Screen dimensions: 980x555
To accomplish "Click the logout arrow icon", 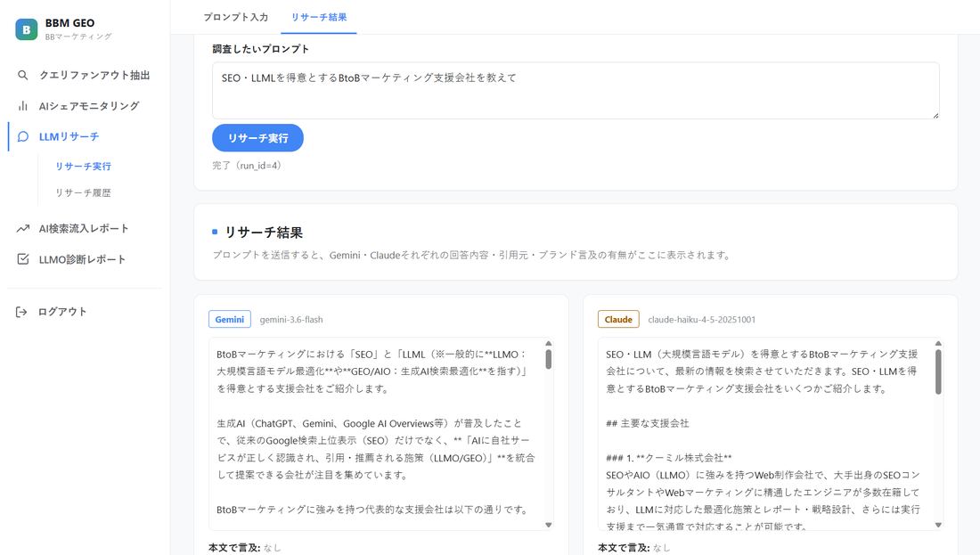I will [x=21, y=312].
